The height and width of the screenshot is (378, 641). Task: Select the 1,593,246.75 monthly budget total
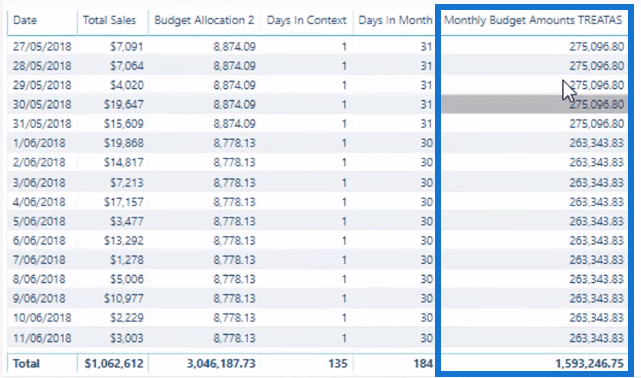pos(589,363)
